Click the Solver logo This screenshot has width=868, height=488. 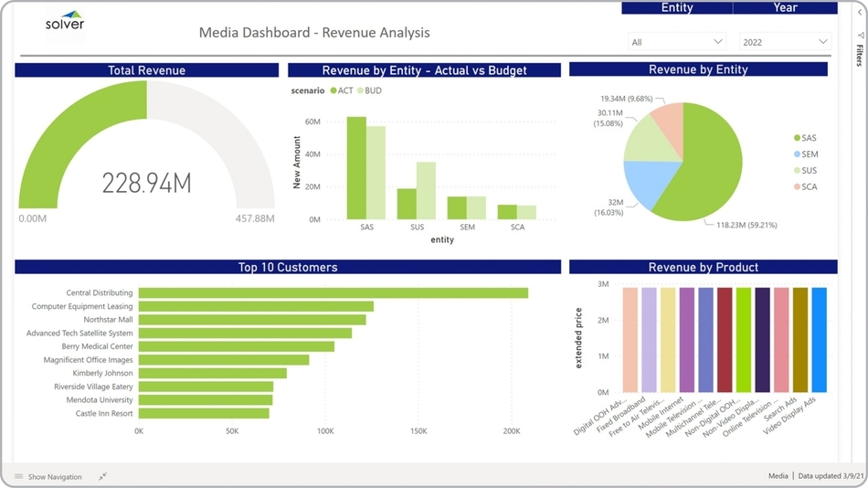64,21
